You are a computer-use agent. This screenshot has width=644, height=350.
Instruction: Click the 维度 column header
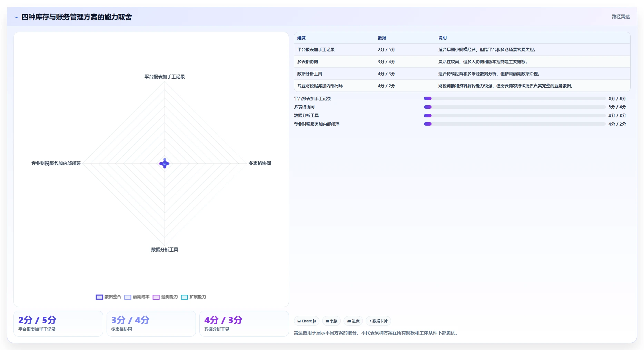301,38
